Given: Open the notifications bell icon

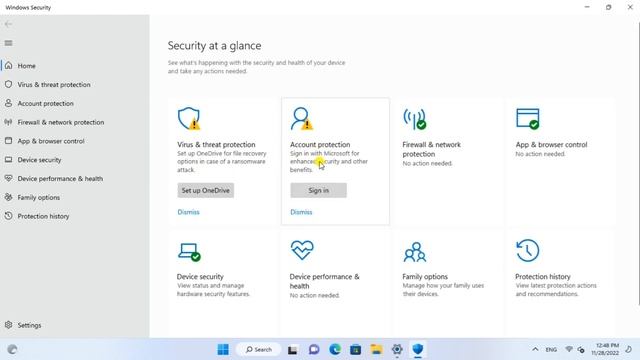Looking at the screenshot, I should click(629, 349).
